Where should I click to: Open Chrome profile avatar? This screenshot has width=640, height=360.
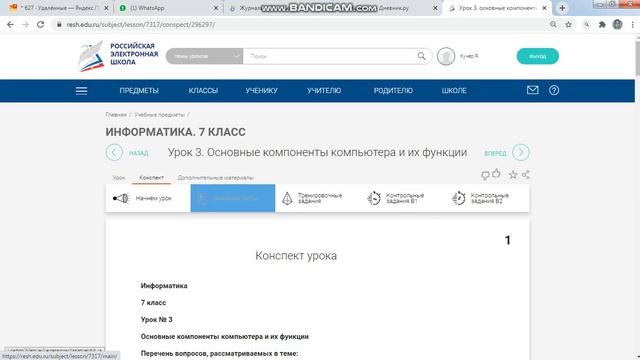(x=617, y=24)
